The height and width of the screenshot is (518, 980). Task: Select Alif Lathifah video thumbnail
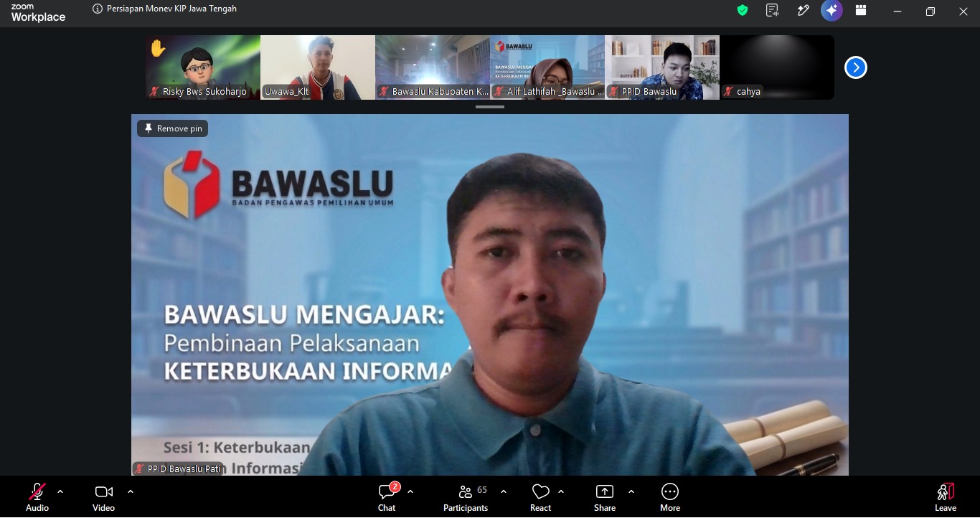tap(547, 67)
